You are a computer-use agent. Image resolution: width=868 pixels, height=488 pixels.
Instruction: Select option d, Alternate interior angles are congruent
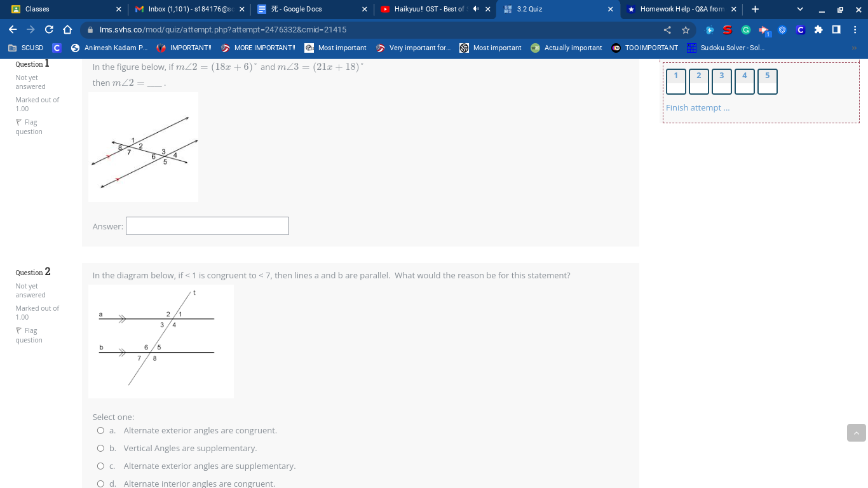tap(100, 484)
